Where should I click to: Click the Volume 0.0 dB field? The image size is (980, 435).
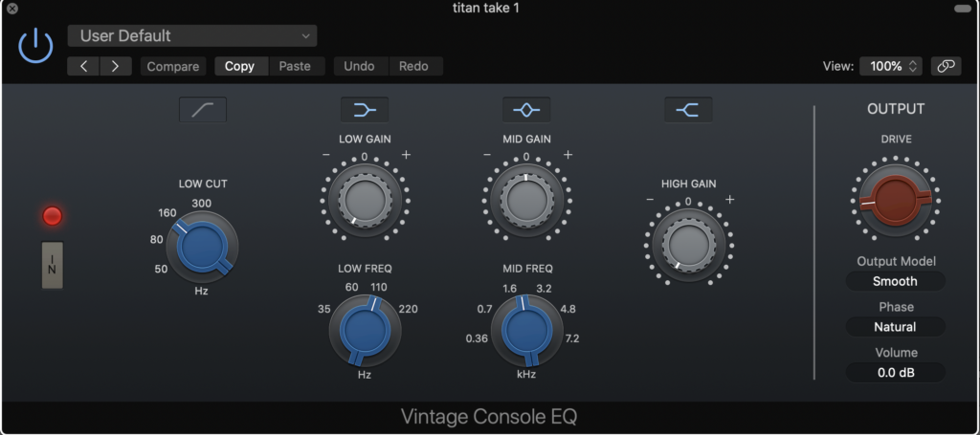(895, 373)
